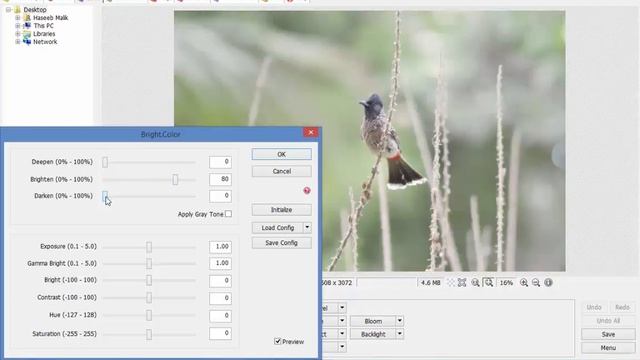640x360 pixels.
Task: Click the fit-to-window magnifier icon beside 16%
Action: click(488, 282)
